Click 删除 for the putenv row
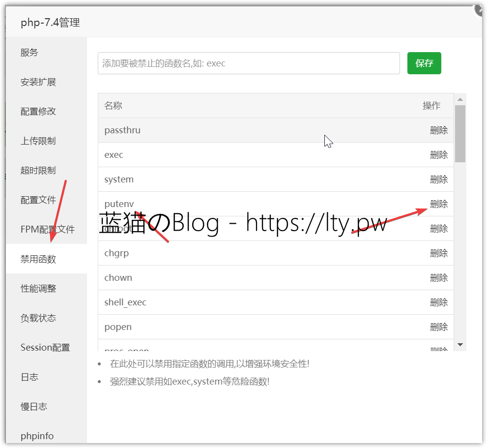Screen dimensions: 487x448 tap(439, 204)
